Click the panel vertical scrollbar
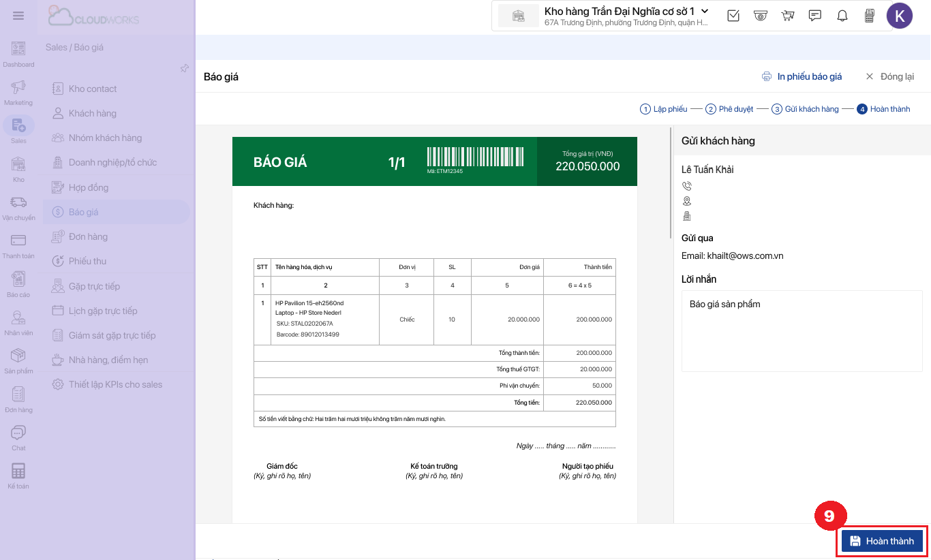Screen dimensions: 931x560 click(x=671, y=177)
